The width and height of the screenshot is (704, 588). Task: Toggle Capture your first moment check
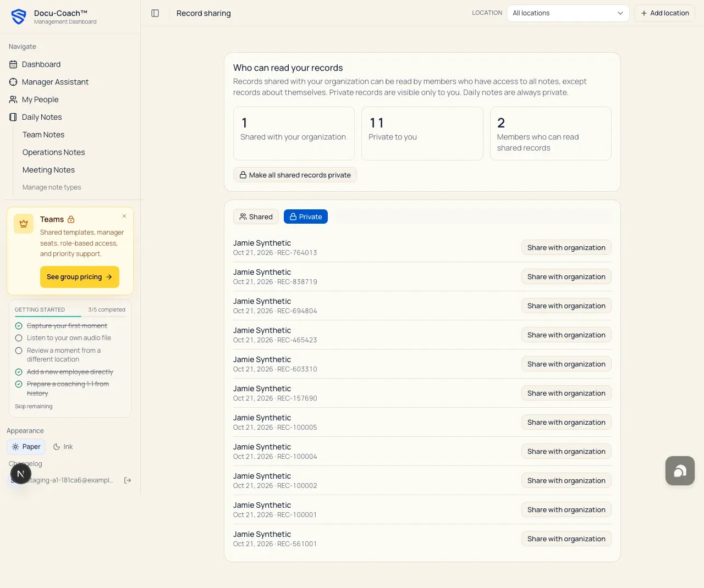[19, 326]
